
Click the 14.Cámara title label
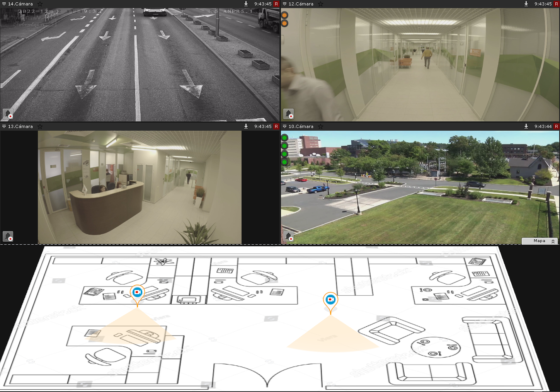coord(20,4)
